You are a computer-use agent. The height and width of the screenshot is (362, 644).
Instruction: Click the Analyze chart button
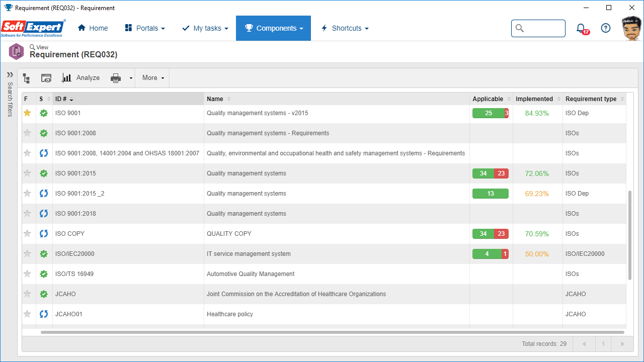(x=80, y=78)
